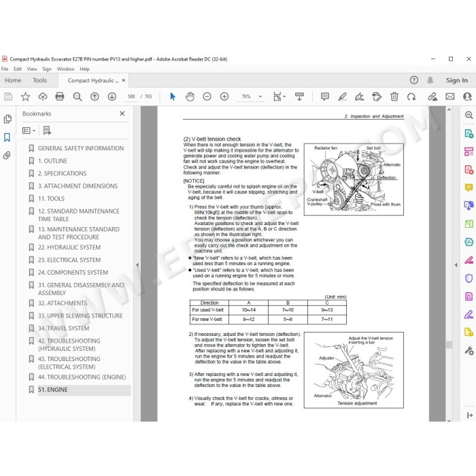
Task: Open the notifications bell
Action: tap(430, 80)
